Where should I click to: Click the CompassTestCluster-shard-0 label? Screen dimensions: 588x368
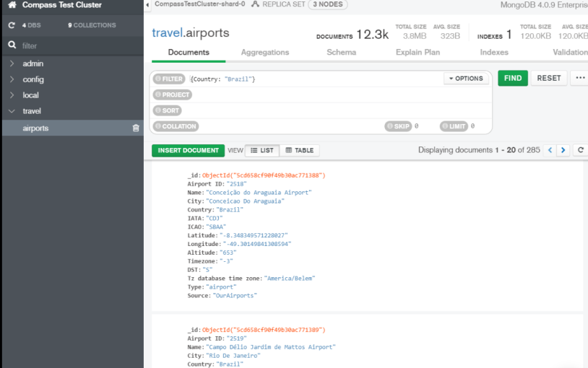[x=200, y=4]
